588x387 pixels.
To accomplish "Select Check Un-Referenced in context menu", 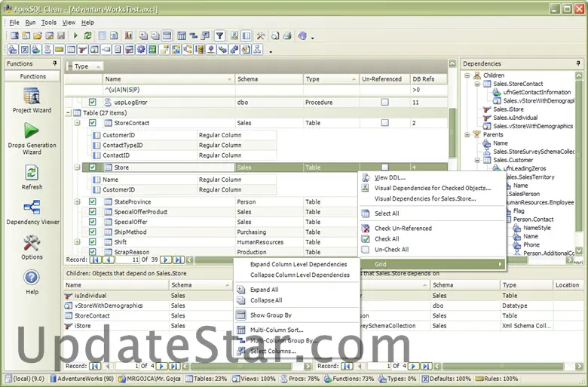I will tap(403, 229).
